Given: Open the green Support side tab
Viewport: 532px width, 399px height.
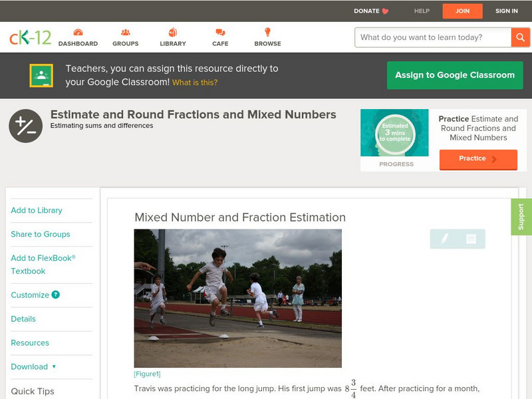Looking at the screenshot, I should pyautogui.click(x=521, y=217).
